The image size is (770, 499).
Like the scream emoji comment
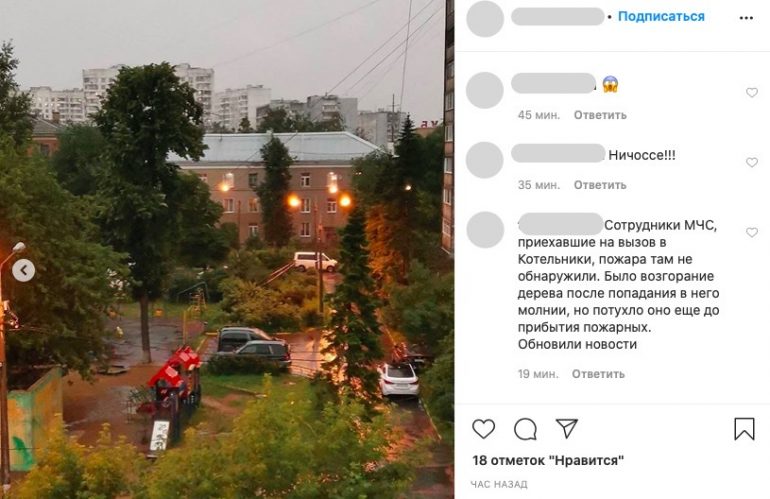(752, 92)
